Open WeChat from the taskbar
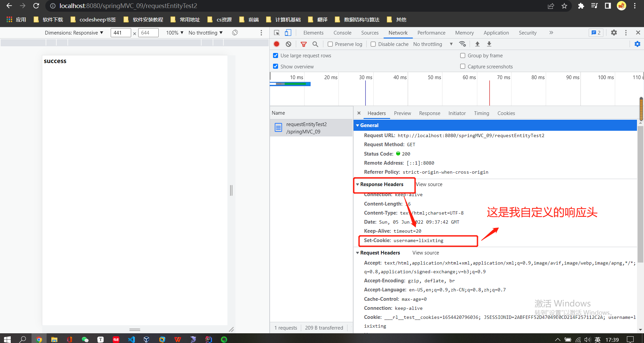644x343 pixels. (x=85, y=339)
